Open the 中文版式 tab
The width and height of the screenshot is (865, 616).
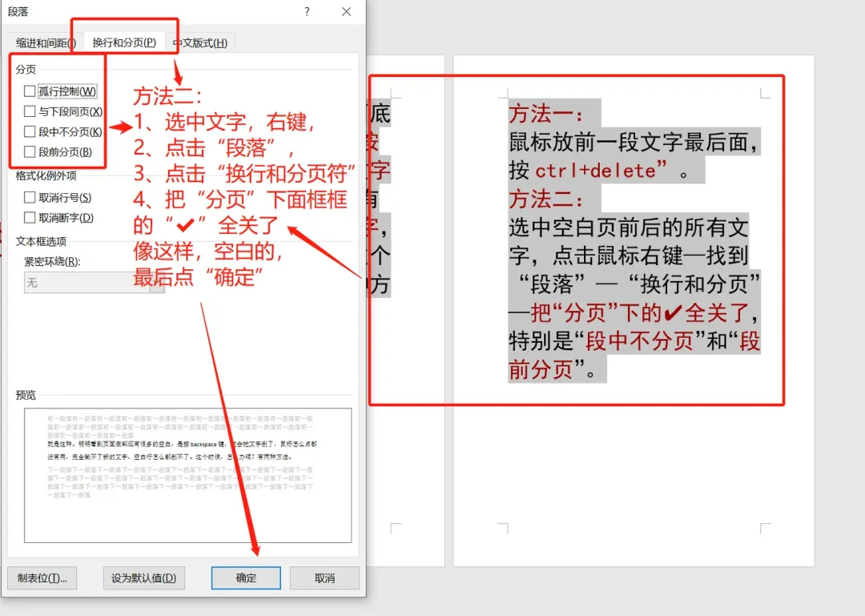pos(199,42)
